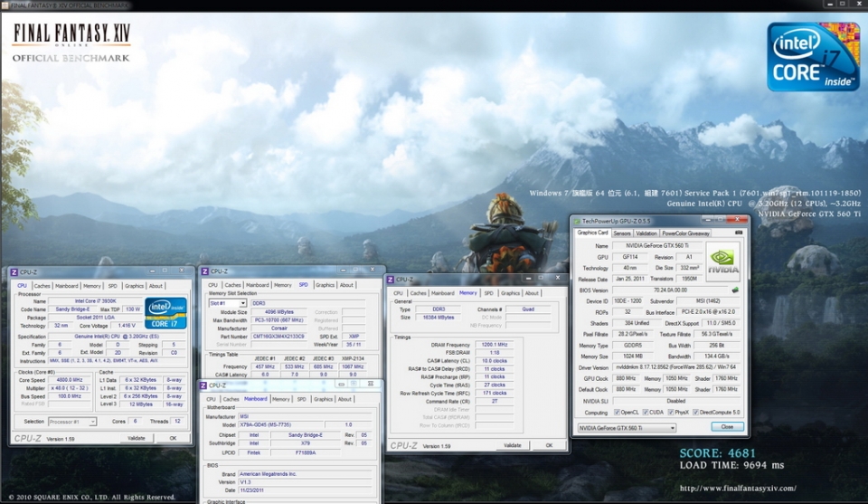The height and width of the screenshot is (504, 868).
Task: Click the CPU-Z Z icon in Memory window title bar
Action: click(391, 280)
